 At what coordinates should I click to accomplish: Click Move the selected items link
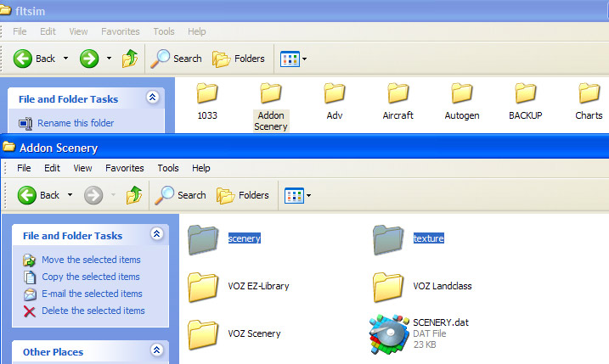click(91, 260)
